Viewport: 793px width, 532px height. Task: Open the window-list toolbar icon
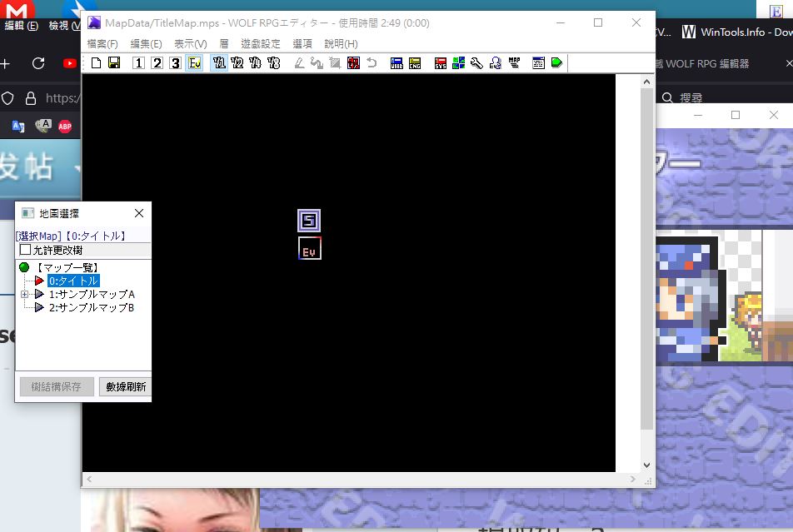[x=539, y=62]
